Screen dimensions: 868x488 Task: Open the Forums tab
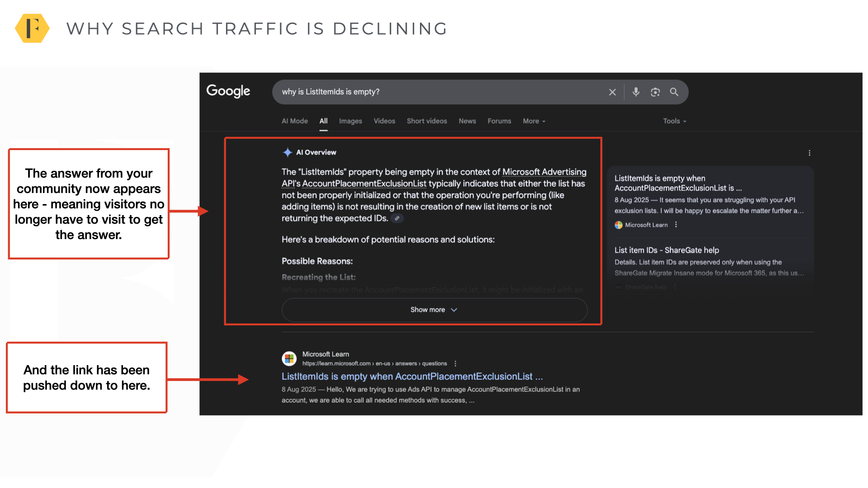[499, 121]
